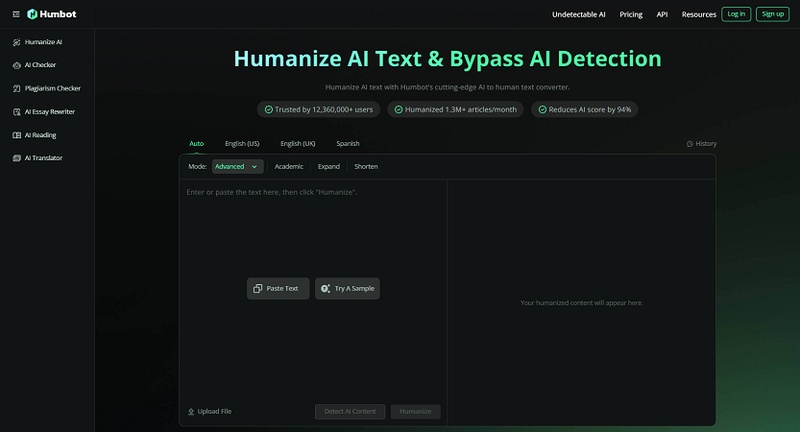Click the Humanize AI sidebar icon
This screenshot has width=800, height=432.
coord(16,42)
